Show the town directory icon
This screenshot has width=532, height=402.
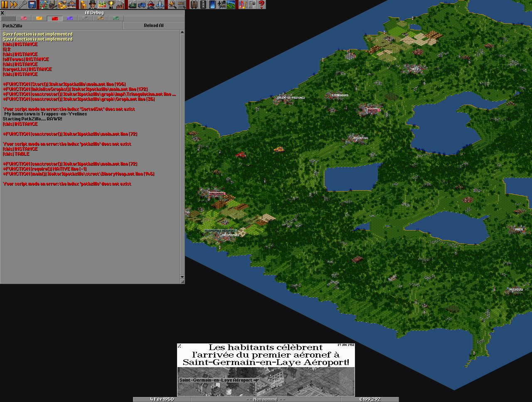[x=53, y=5]
